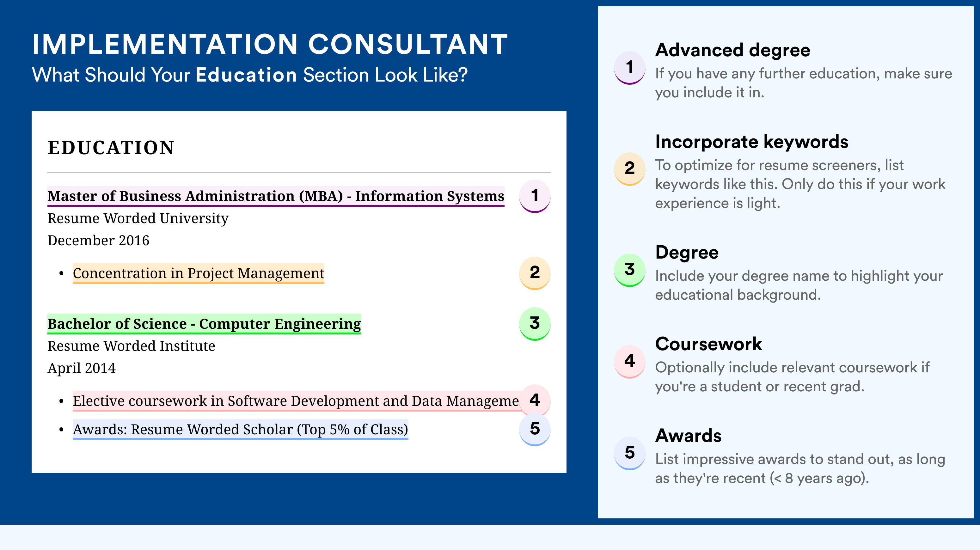Click the purple number 1 badge in resume

(x=535, y=196)
